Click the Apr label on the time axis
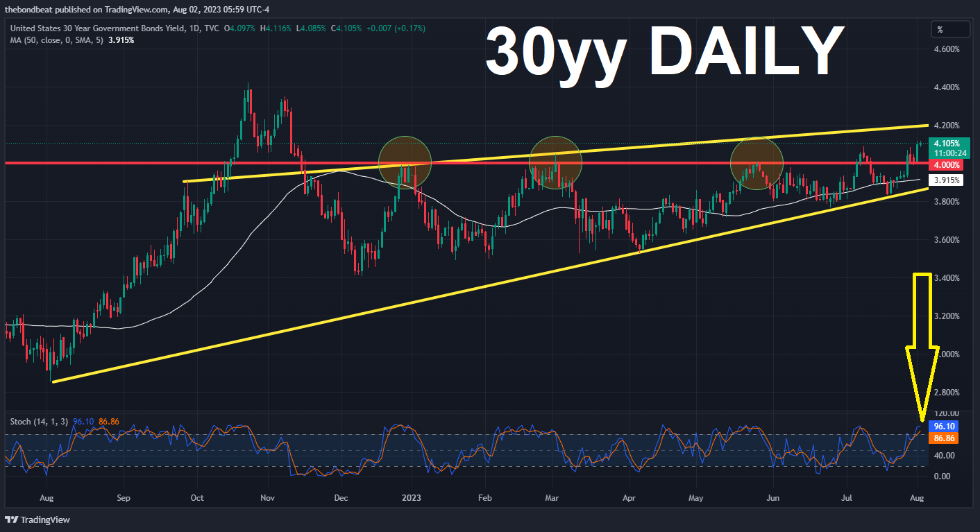This screenshot has height=532, width=980. point(629,498)
